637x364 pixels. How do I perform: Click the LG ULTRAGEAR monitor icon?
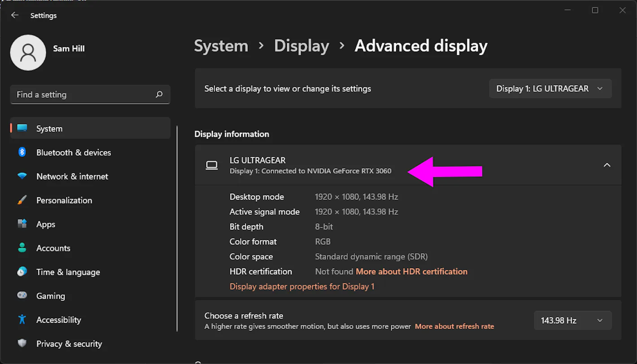[x=212, y=165]
